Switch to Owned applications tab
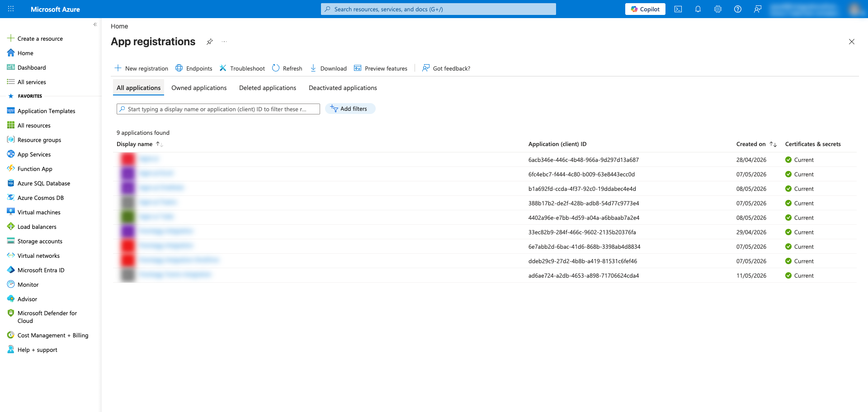 click(x=199, y=88)
